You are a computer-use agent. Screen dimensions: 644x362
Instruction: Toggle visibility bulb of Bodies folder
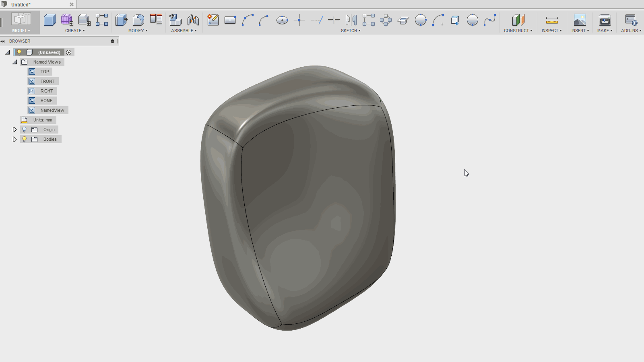coord(24,139)
